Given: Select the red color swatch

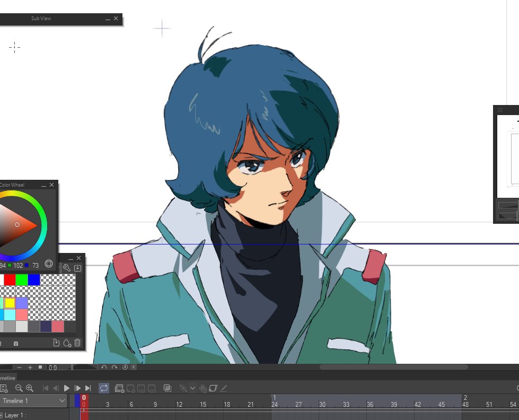Looking at the screenshot, I should click(10, 280).
